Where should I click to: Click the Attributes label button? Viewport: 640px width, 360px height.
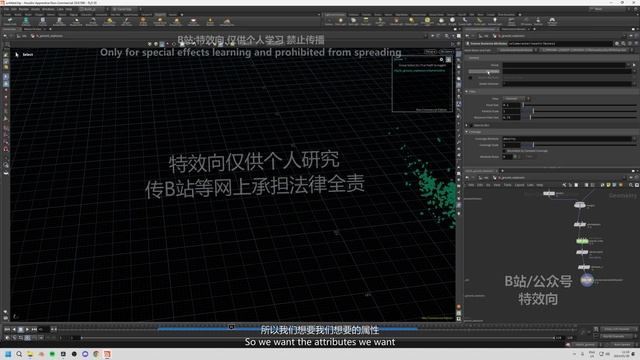pos(484,71)
